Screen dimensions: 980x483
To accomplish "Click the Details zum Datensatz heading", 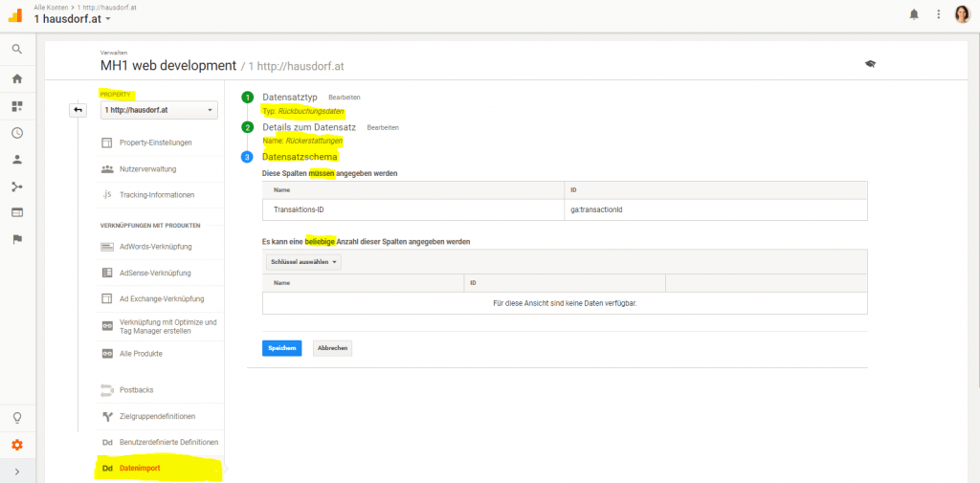I will point(309,127).
